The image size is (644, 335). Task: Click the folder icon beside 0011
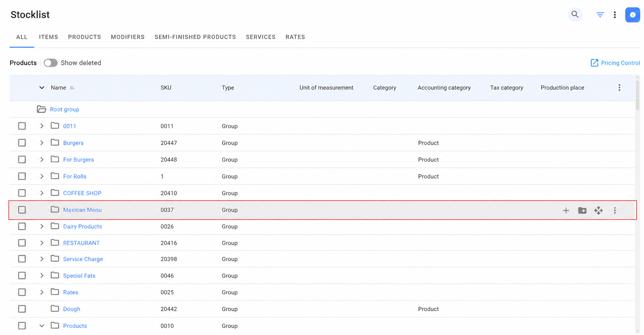[55, 126]
